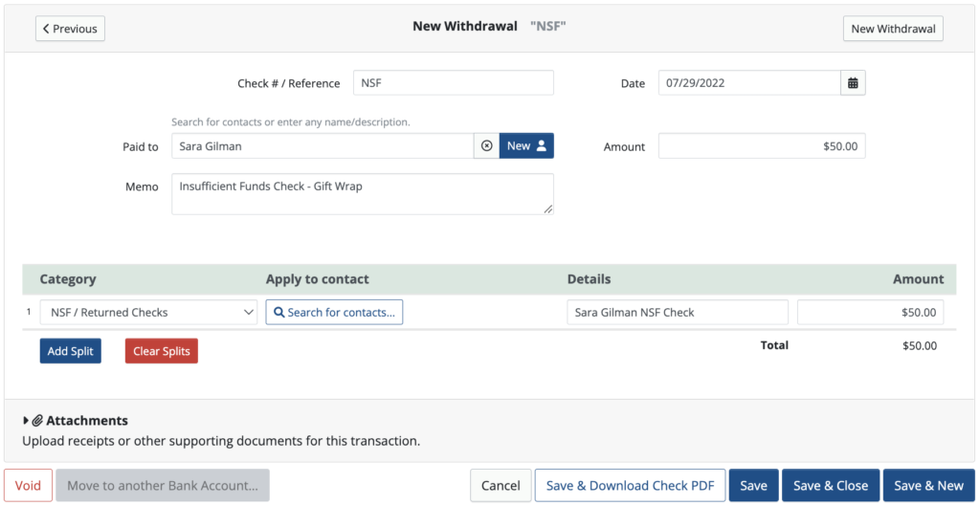980x506 pixels.
Task: Edit the split Details field
Action: 677,313
